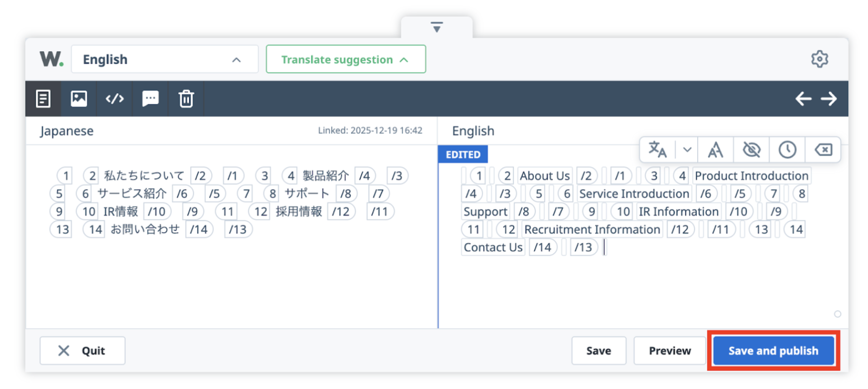Open the settings gear icon

click(x=820, y=59)
